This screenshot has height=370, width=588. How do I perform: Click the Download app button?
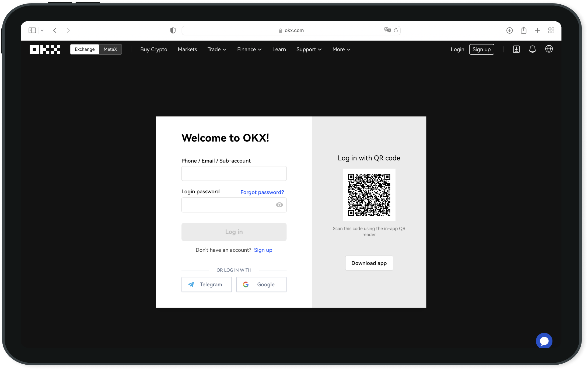pos(369,263)
